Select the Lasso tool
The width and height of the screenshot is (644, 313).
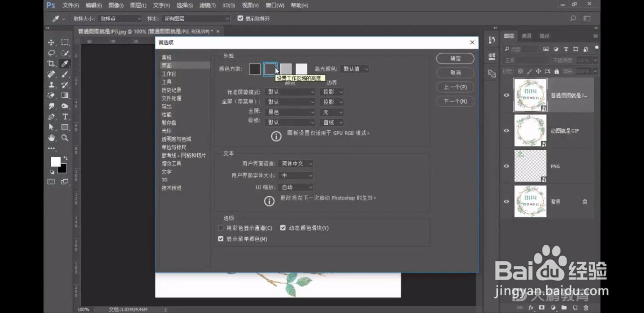51,53
